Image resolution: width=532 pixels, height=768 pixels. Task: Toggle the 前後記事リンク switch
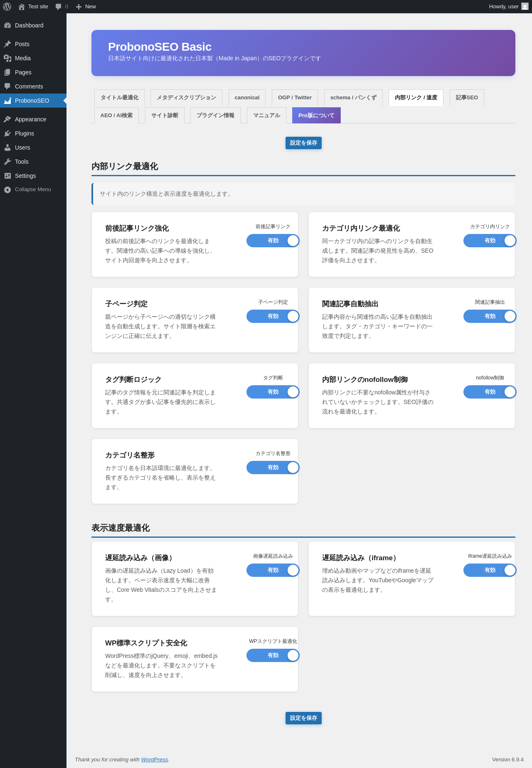coord(273,241)
